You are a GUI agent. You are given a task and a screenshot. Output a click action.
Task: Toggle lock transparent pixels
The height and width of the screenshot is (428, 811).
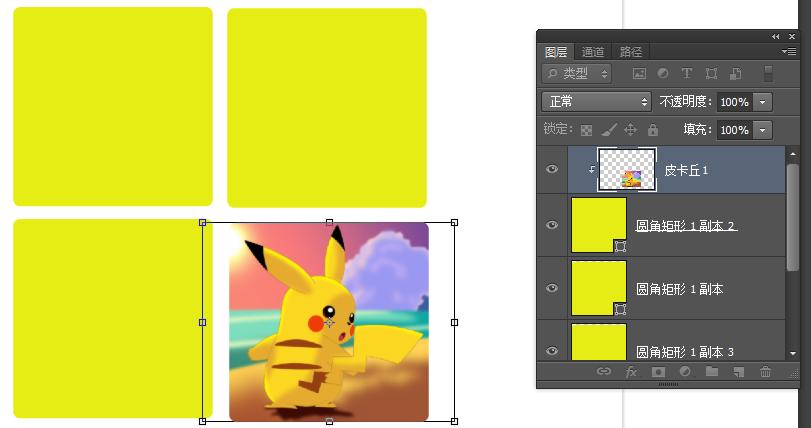(x=586, y=130)
